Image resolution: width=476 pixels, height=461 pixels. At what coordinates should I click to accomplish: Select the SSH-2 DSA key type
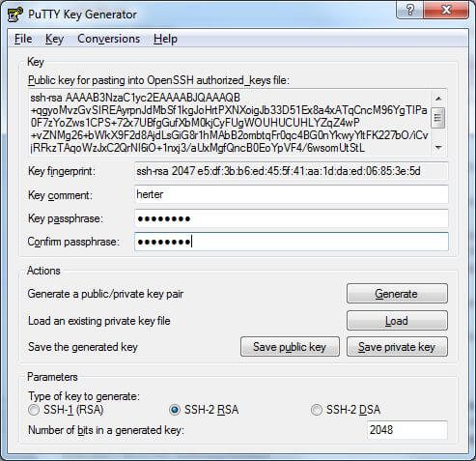point(317,410)
